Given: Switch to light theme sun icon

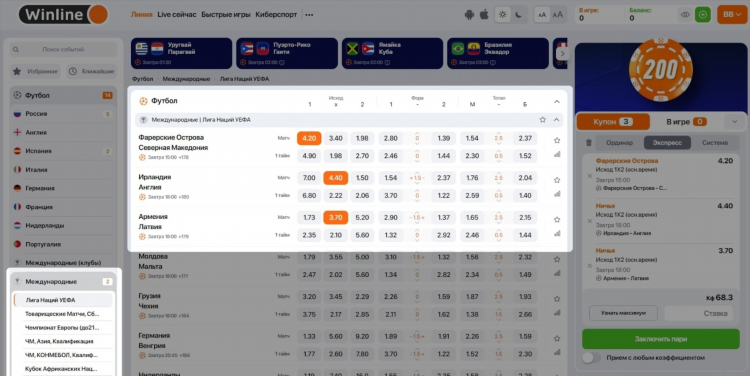Looking at the screenshot, I should click(503, 15).
